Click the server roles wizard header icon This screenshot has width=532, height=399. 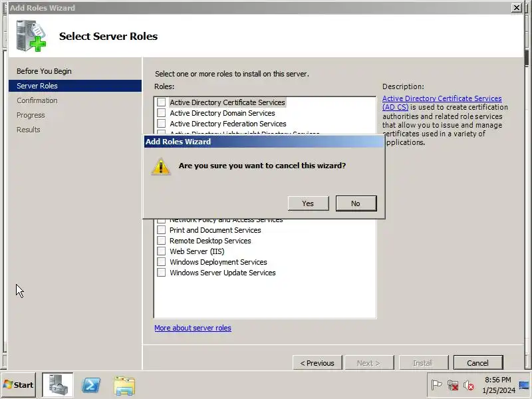pyautogui.click(x=31, y=36)
